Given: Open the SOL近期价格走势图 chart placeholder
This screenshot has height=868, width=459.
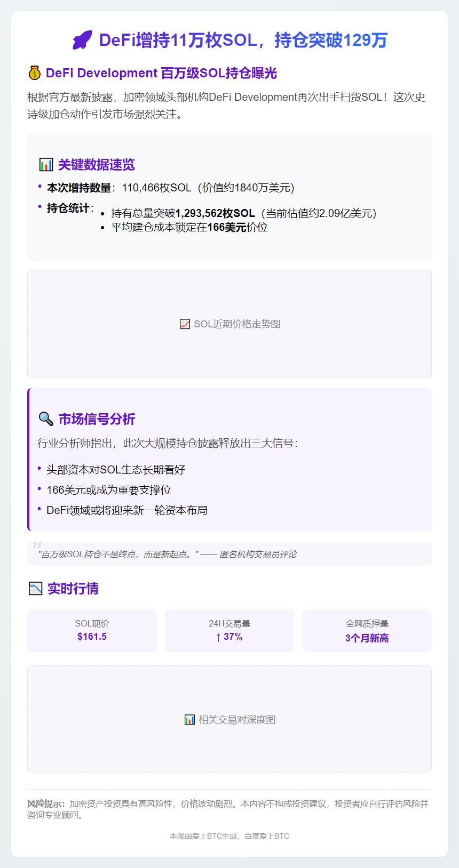Looking at the screenshot, I should pos(230,324).
